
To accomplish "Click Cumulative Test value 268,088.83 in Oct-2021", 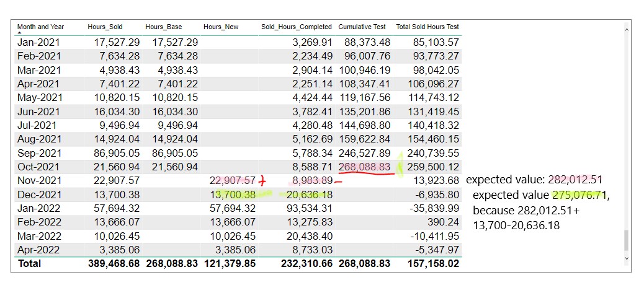I will (x=364, y=167).
